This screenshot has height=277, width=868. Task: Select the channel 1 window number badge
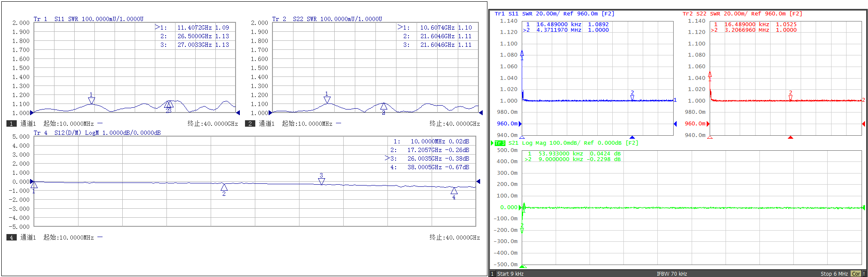pos(12,124)
